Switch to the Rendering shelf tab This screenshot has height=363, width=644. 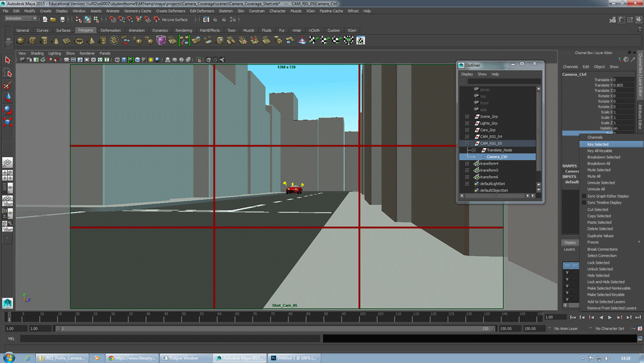coord(184,30)
